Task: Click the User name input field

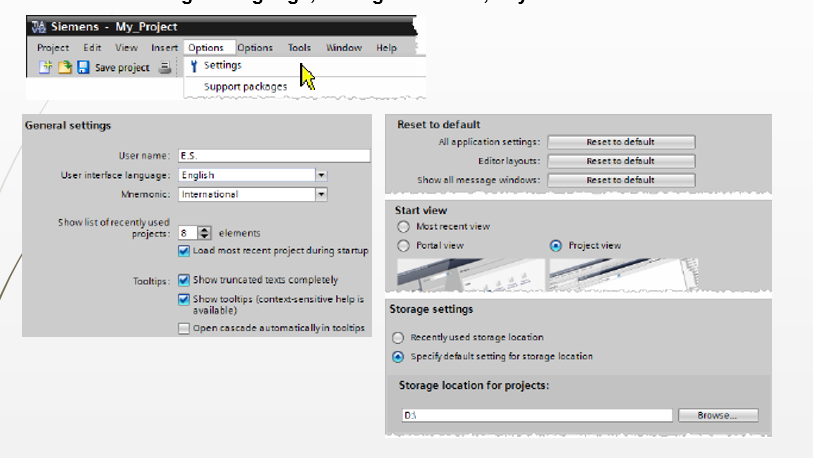Action: tap(274, 156)
